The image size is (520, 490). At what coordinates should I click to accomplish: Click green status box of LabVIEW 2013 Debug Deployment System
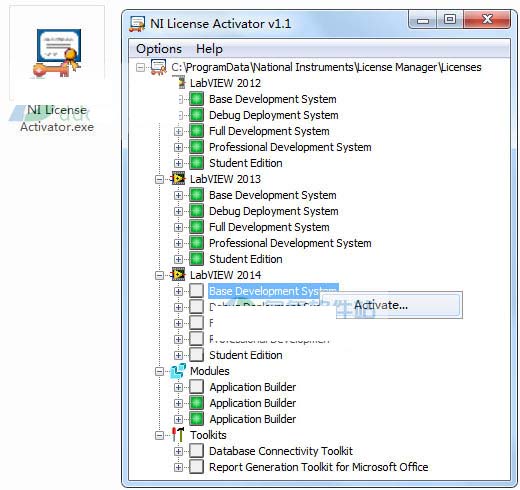click(x=196, y=211)
